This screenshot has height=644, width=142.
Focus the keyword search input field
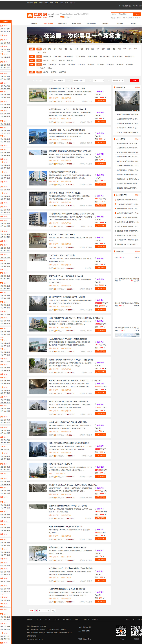click(x=125, y=14)
